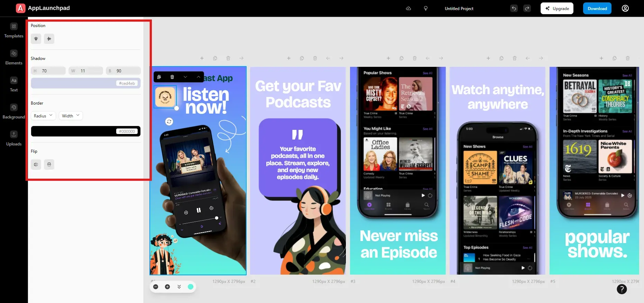Click the shadow H value field

point(48,71)
